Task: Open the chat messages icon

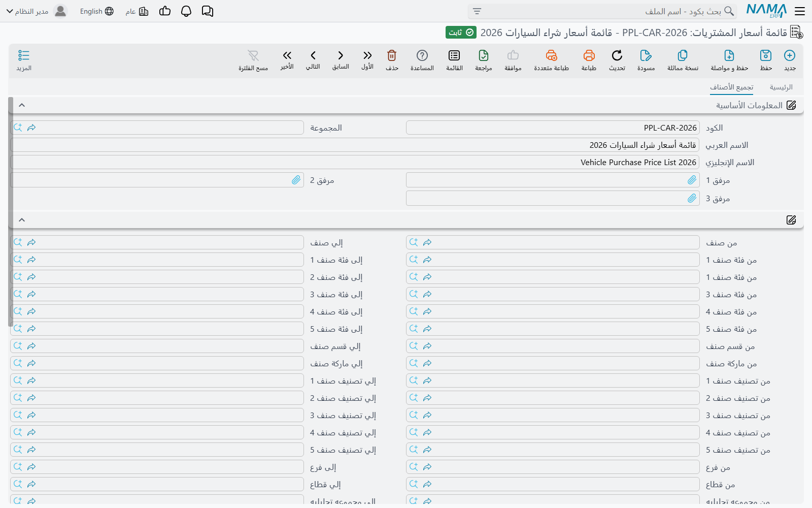Action: [207, 11]
